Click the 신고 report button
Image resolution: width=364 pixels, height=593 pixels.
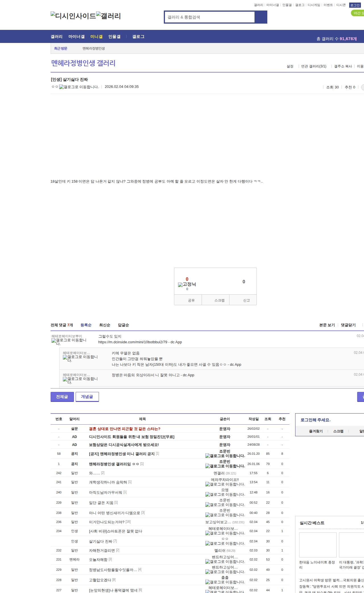(x=243, y=300)
